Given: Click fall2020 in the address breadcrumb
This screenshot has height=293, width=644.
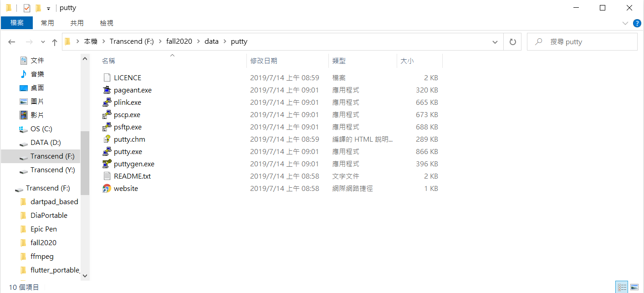Looking at the screenshot, I should click(x=179, y=41).
